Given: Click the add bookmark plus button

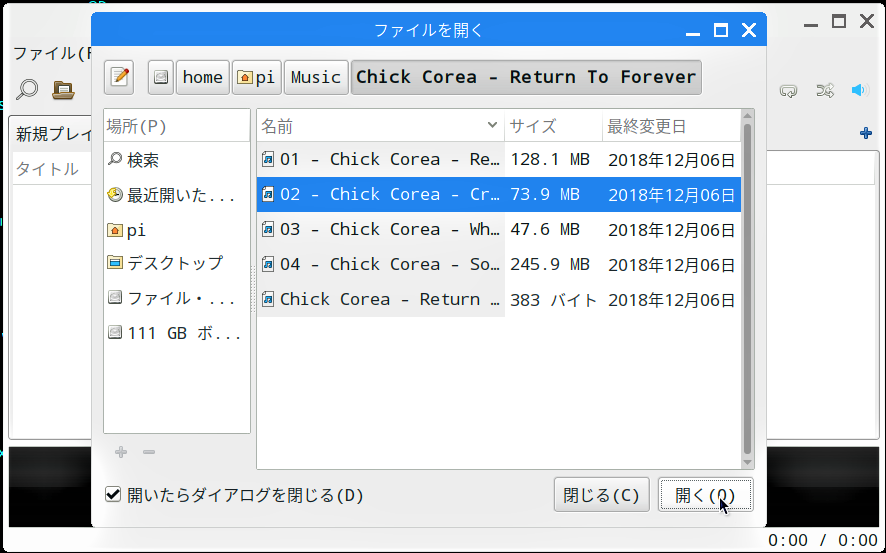Looking at the screenshot, I should pos(121,452).
